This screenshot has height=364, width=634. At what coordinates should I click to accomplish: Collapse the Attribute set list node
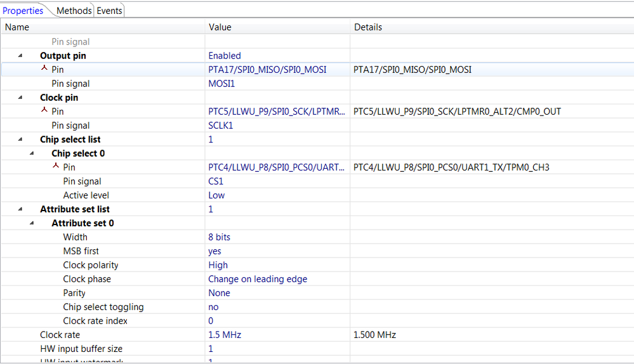(20, 209)
